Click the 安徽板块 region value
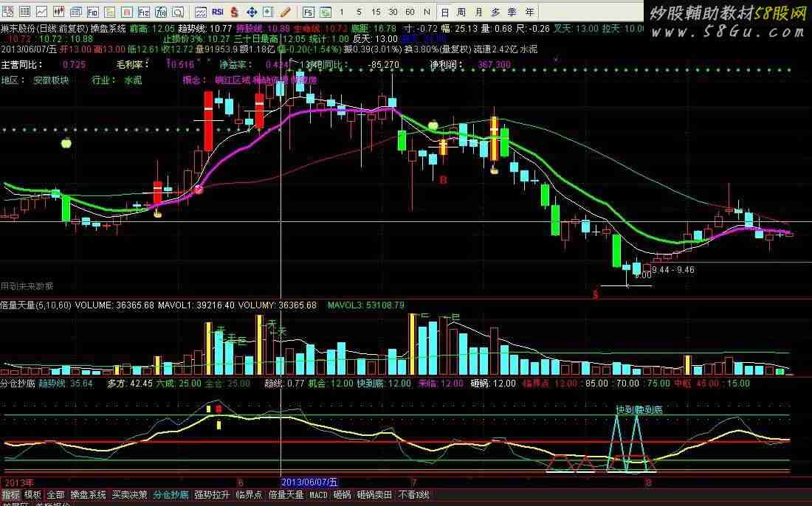Viewport: 812px width, 506px height. click(x=51, y=80)
